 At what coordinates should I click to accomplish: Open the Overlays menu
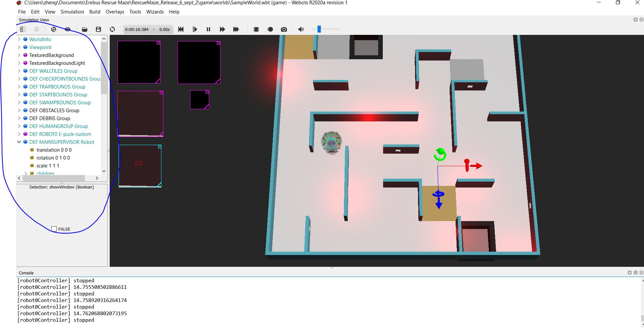(115, 12)
